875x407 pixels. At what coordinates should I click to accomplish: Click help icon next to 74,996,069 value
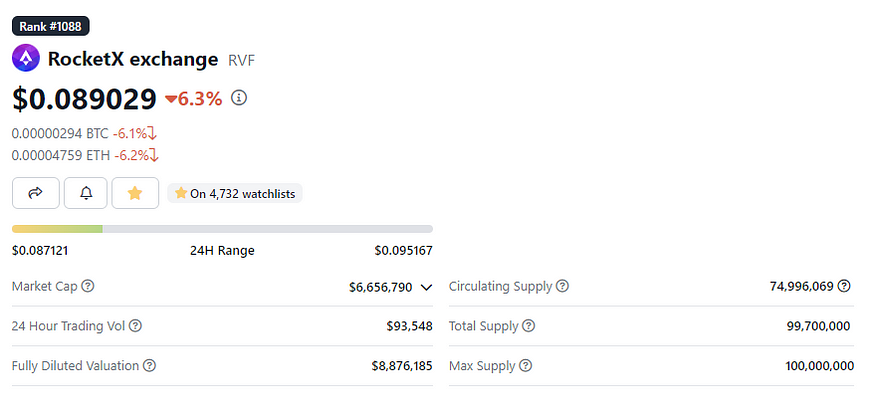[x=844, y=286]
